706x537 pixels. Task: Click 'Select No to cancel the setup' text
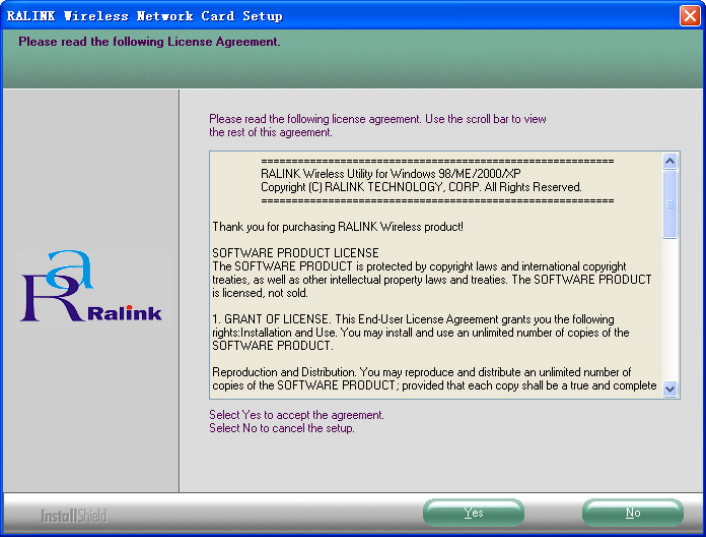[x=281, y=428]
